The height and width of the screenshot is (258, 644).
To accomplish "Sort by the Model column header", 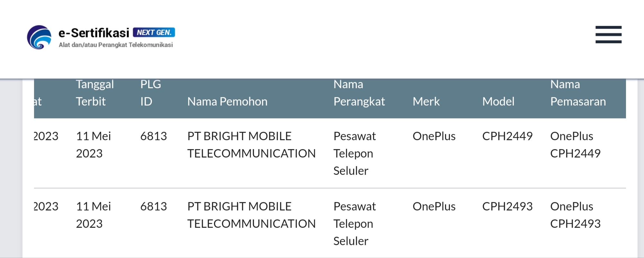I will tap(498, 101).
